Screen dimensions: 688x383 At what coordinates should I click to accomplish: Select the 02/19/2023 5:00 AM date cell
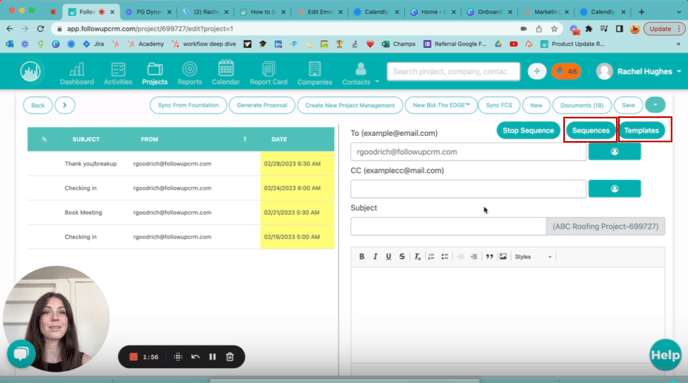click(297, 237)
